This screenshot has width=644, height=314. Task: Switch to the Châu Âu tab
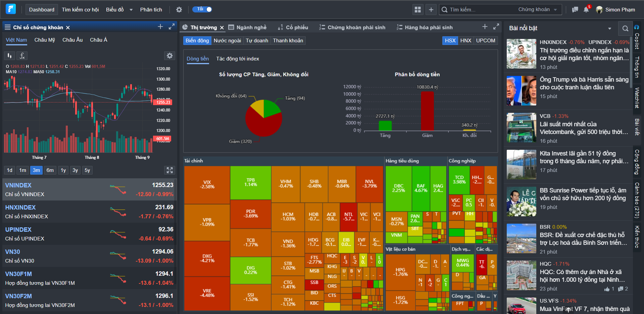pyautogui.click(x=72, y=40)
